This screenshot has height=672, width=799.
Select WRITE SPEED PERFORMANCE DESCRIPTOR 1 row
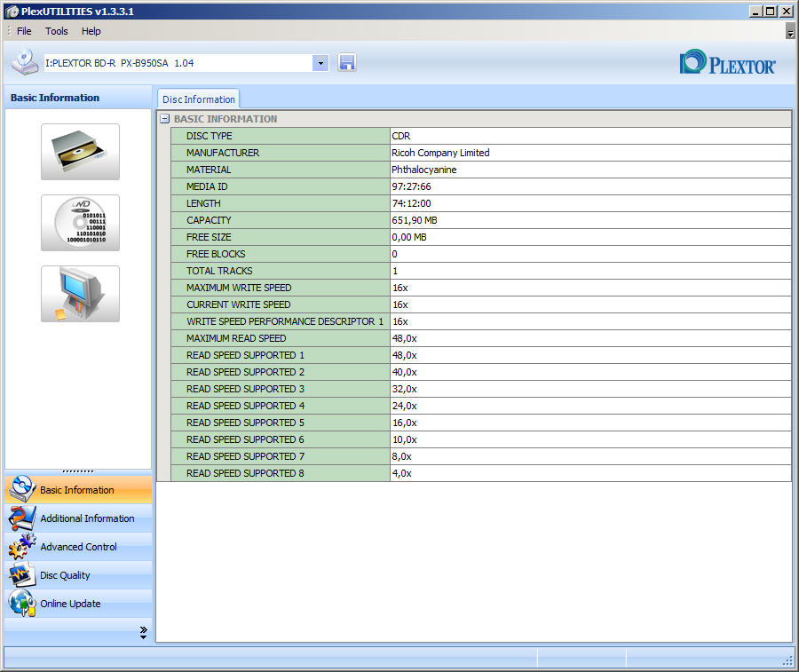(281, 321)
